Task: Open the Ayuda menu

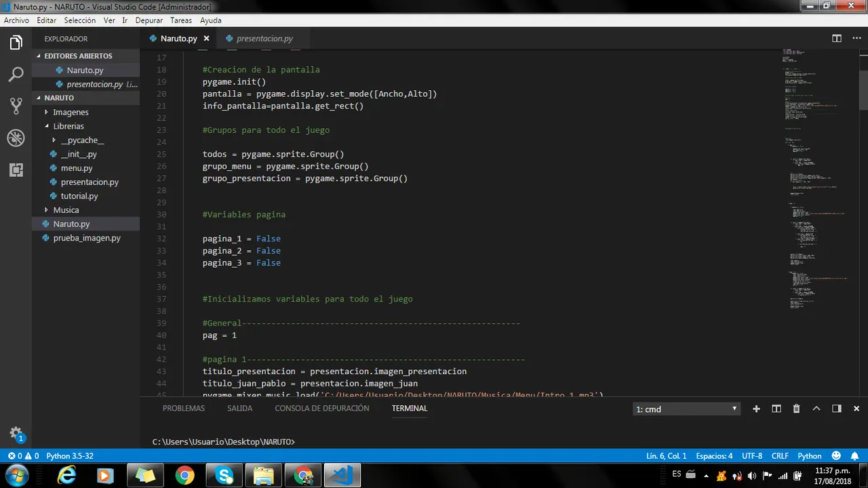Action: pos(211,20)
